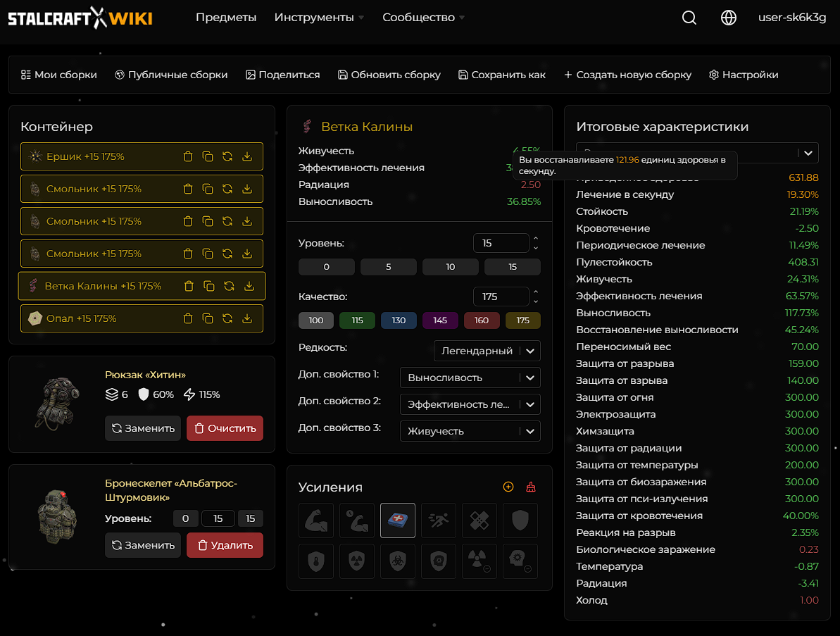Duplicate the Опал artifact using copy icon
This screenshot has width=840, height=636.
coord(208,318)
